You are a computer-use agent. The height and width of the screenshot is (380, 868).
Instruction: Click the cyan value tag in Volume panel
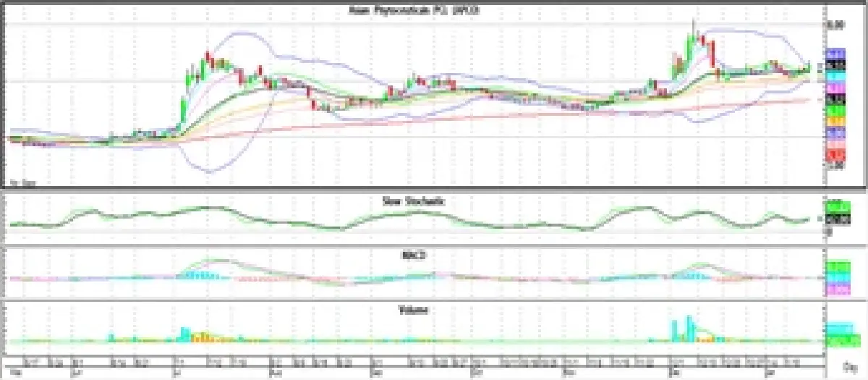(x=838, y=329)
